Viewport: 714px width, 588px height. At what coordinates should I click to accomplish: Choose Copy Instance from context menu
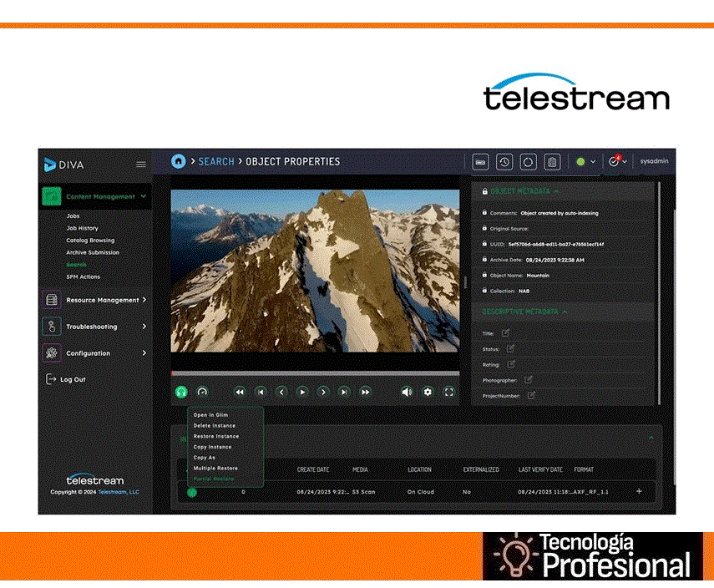[213, 447]
